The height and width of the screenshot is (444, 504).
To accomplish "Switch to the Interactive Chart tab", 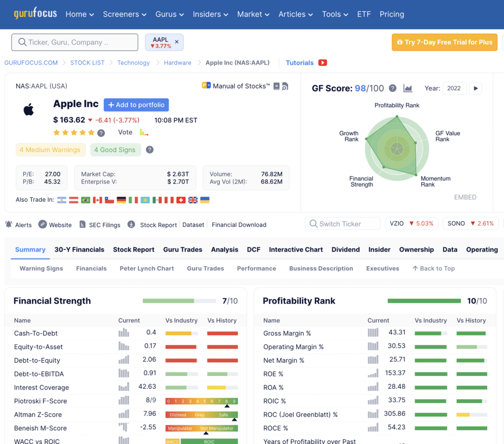I will (x=296, y=250).
